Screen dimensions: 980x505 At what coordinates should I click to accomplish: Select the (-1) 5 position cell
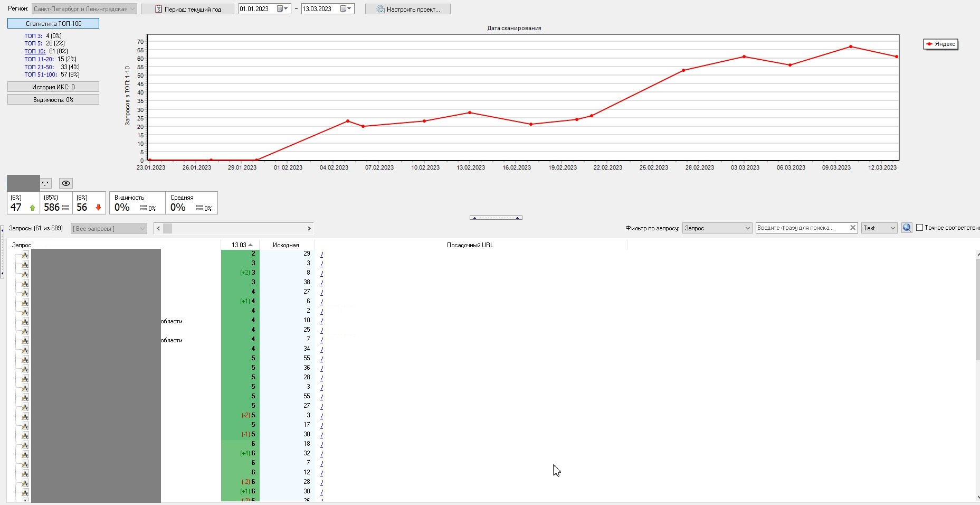[x=240, y=434]
